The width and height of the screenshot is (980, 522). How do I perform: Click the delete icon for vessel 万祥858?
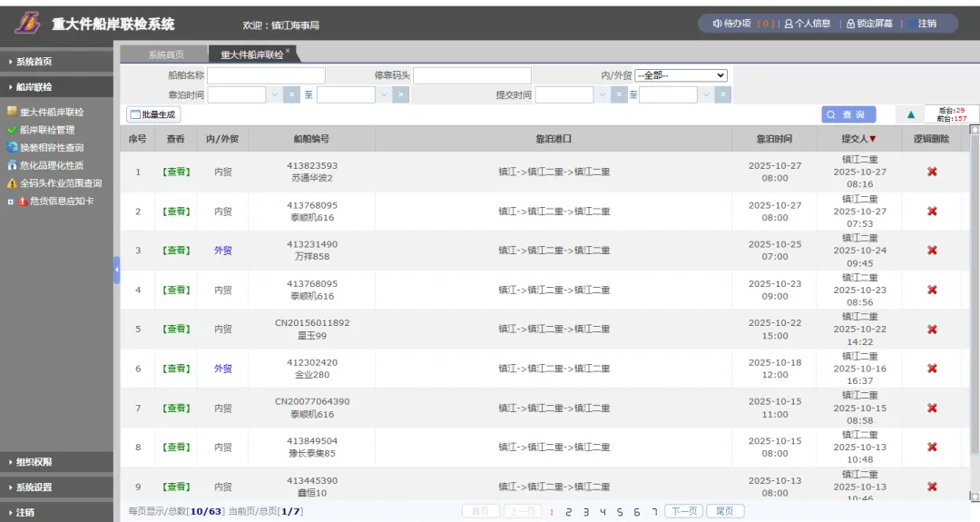point(931,251)
